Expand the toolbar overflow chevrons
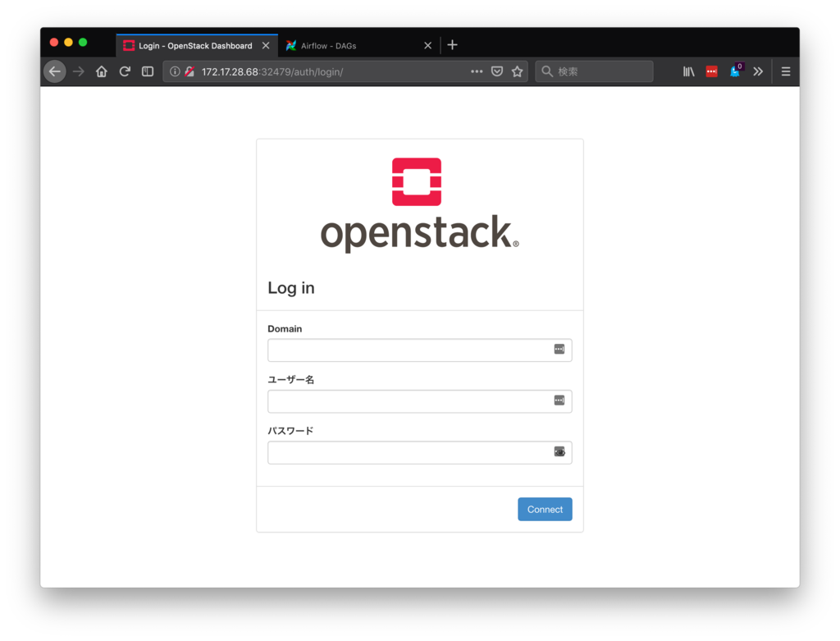840x641 pixels. (758, 71)
